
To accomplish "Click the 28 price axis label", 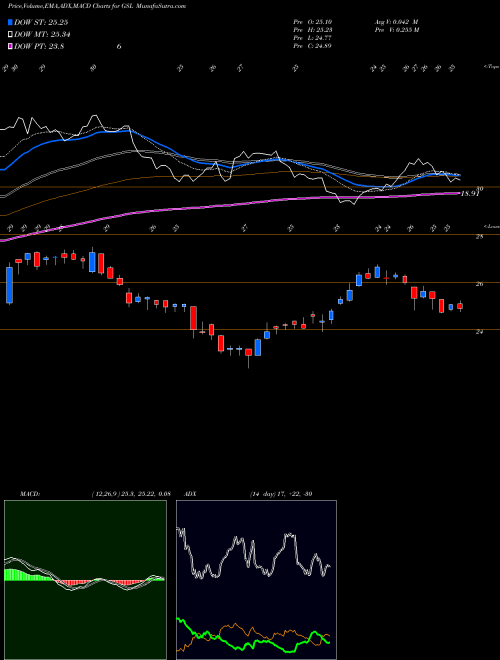I will pos(479,237).
